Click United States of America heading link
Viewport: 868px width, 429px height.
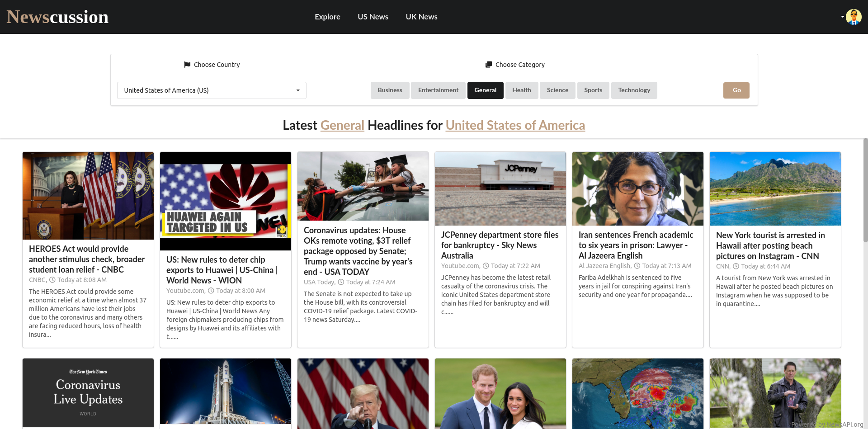coord(515,125)
